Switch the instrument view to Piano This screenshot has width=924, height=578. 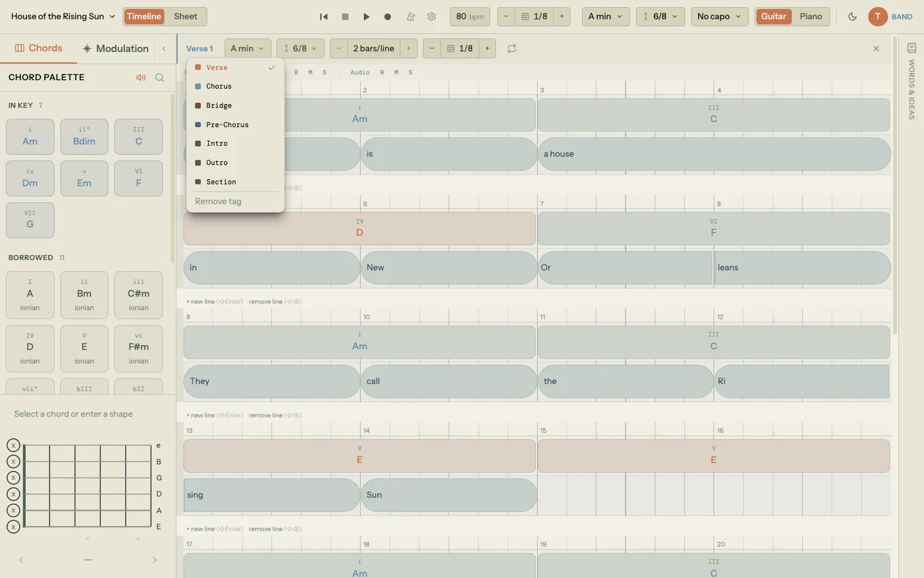(x=811, y=17)
